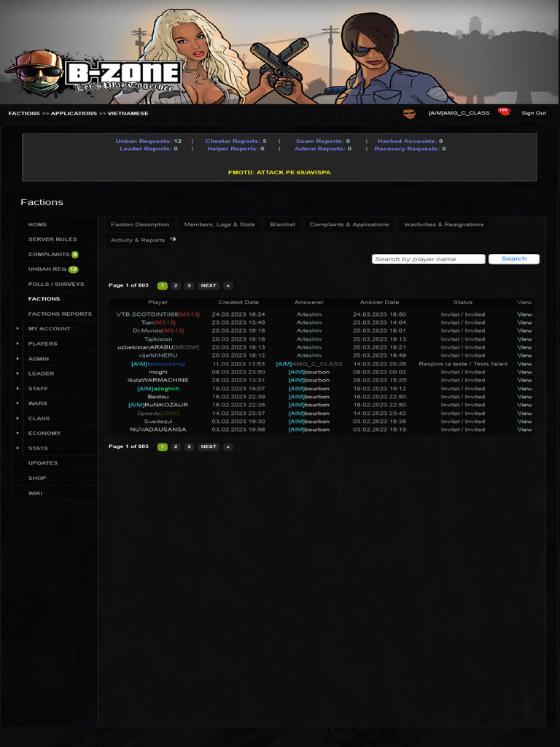Open the Complaints & Applications tab

tap(349, 225)
